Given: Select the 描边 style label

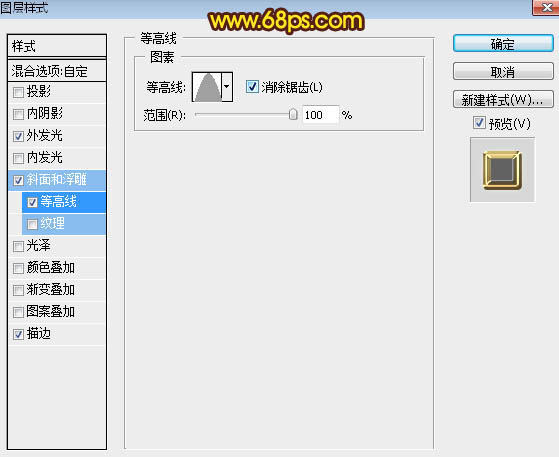Looking at the screenshot, I should click(39, 334).
